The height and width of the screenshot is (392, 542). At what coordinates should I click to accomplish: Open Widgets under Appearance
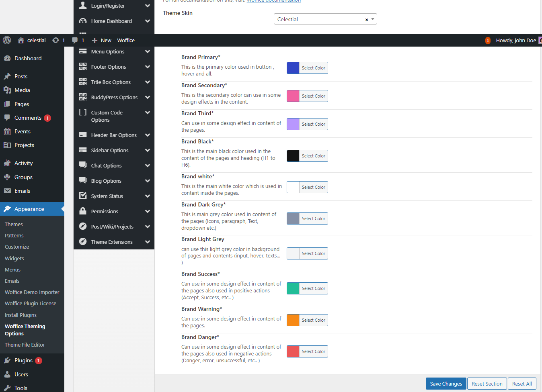point(14,258)
